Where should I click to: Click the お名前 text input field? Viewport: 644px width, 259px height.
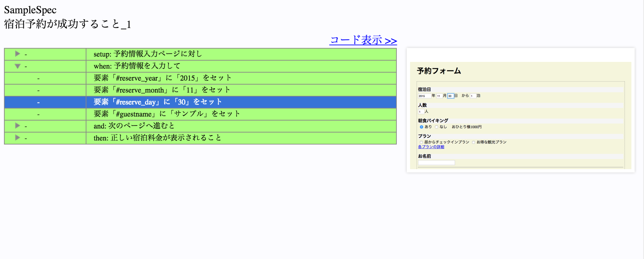tap(436, 163)
